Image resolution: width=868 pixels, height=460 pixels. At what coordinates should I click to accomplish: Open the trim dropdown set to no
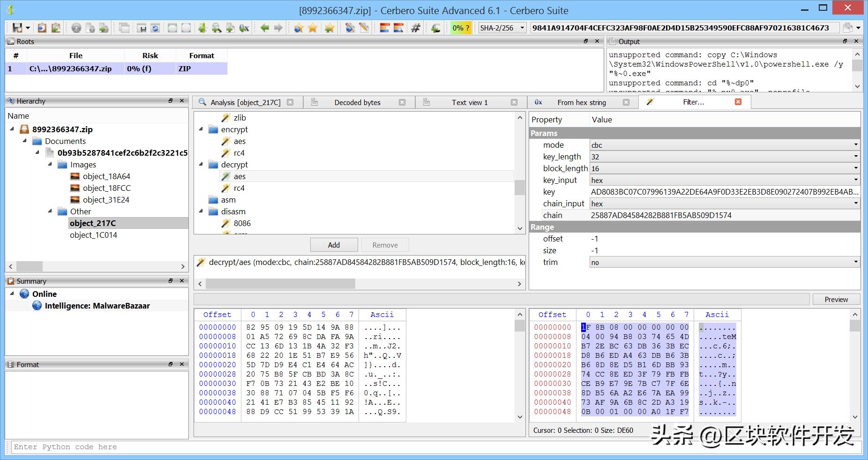(724, 263)
